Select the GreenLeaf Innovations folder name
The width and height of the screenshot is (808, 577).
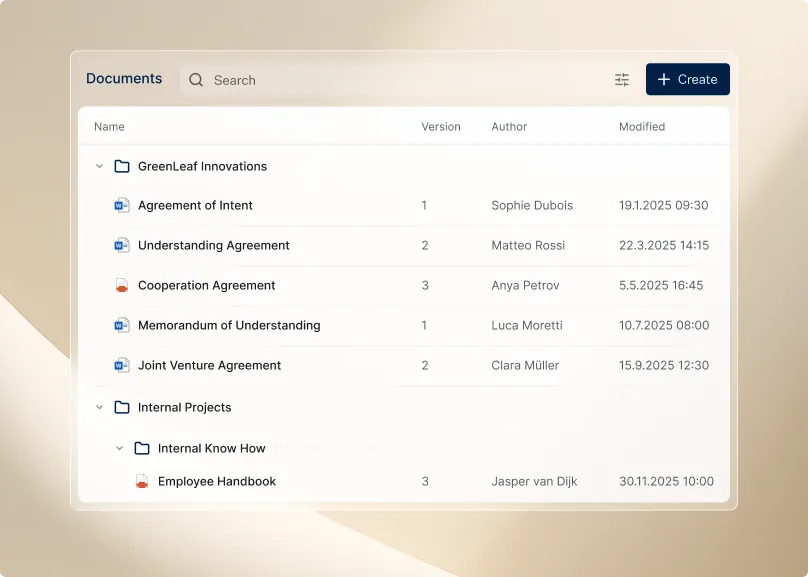point(203,166)
